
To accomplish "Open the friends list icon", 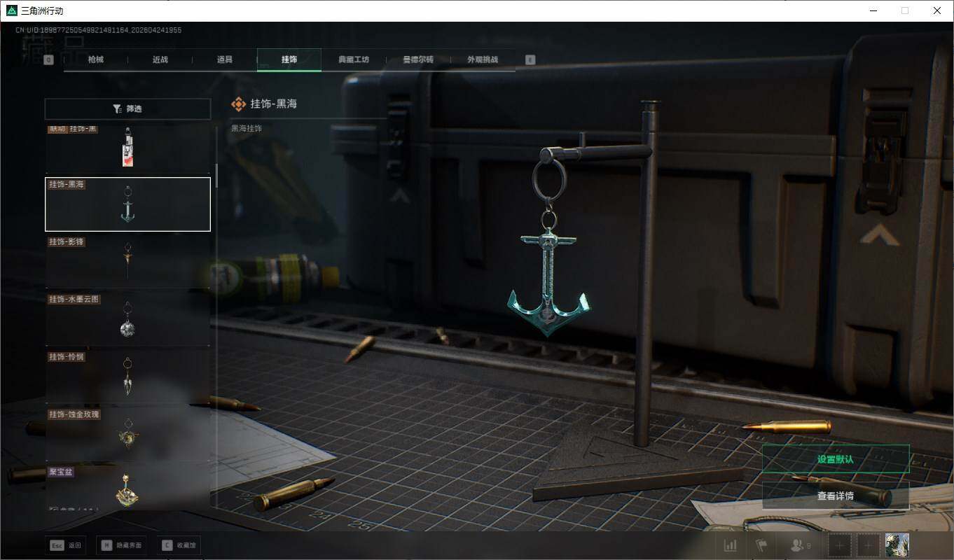I will (x=799, y=545).
